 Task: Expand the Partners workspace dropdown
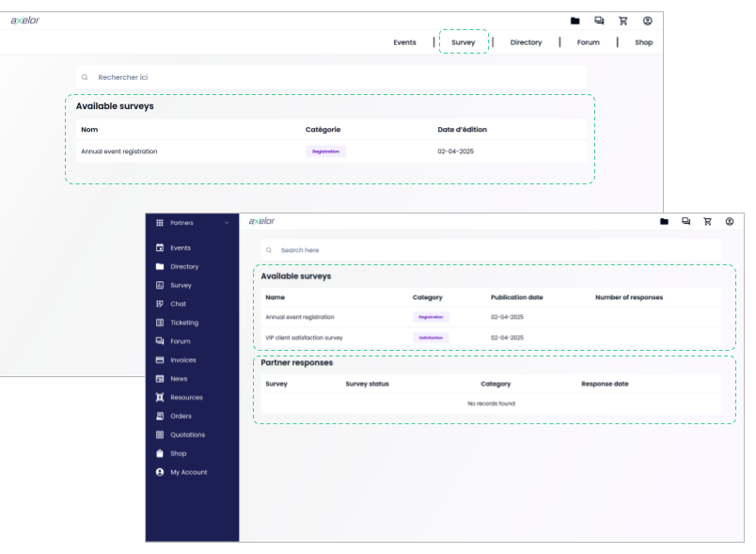tap(227, 223)
